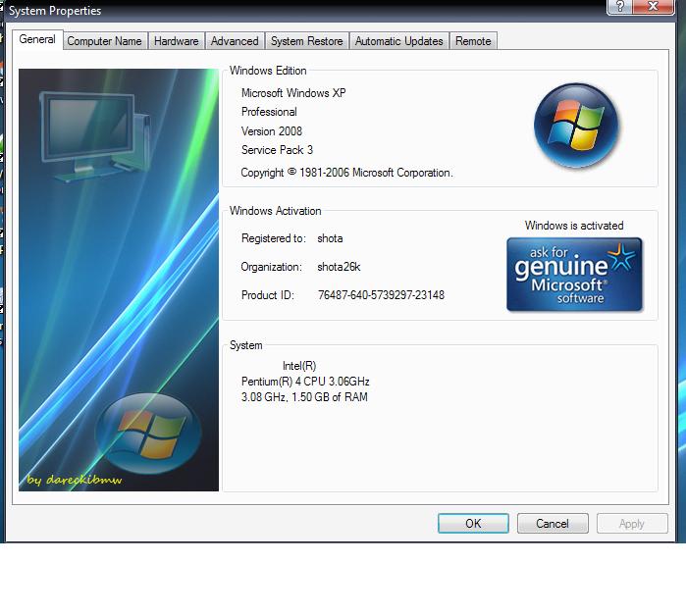Click the Product ID number text
The width and height of the screenshot is (686, 616).
381,295
